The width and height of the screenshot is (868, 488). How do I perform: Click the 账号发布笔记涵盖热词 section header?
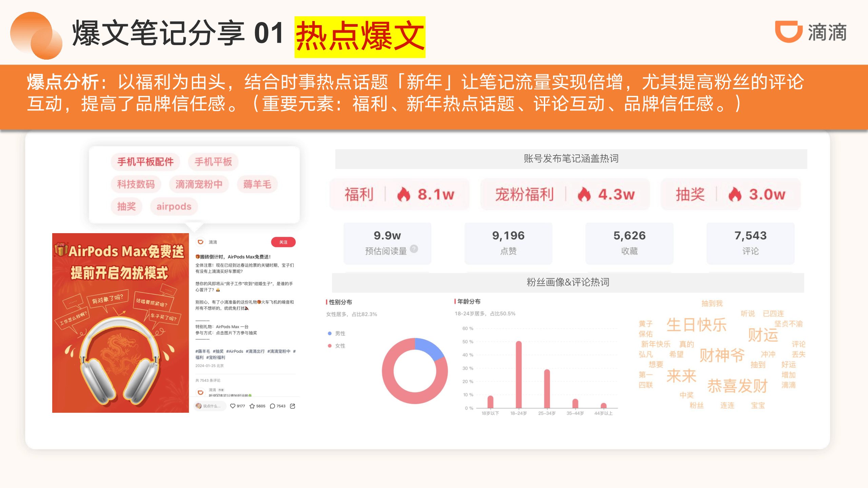pos(571,159)
